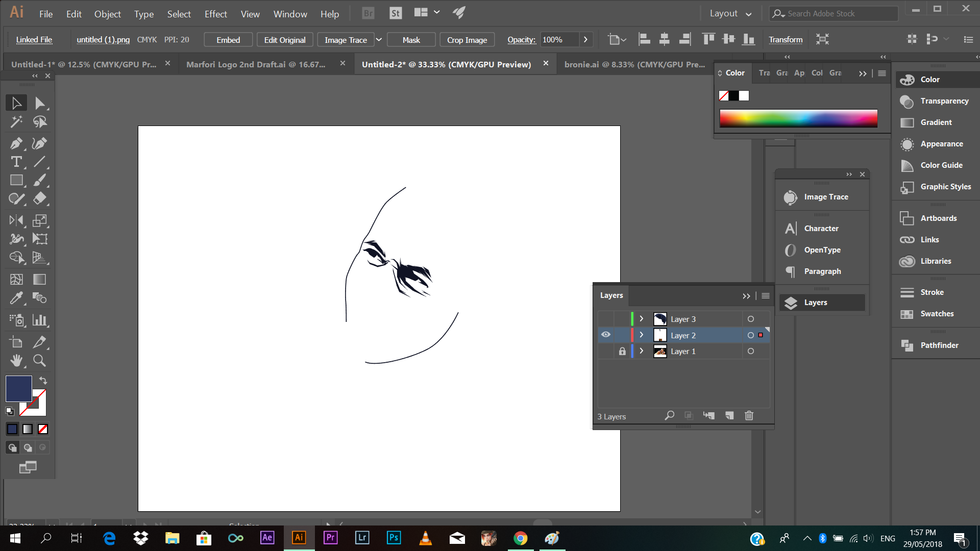Unlock Layer 1 padlock
This screenshot has height=551, width=980.
[x=622, y=351]
